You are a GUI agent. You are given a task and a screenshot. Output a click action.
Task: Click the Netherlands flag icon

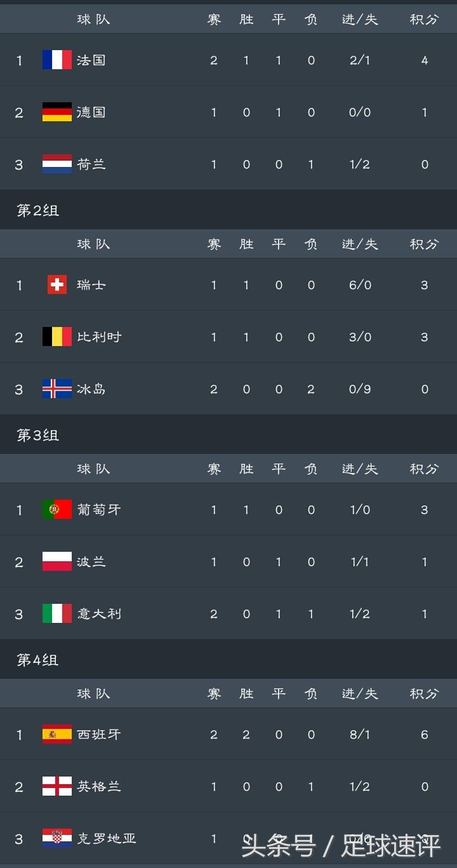pos(57,164)
